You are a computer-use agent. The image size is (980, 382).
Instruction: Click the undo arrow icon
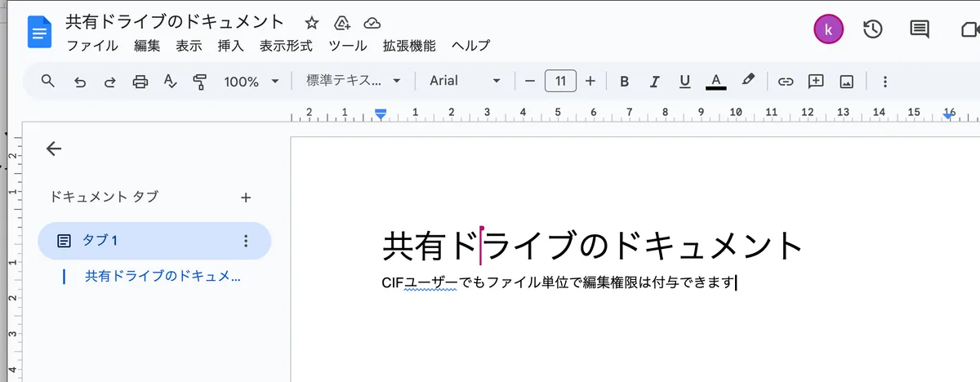(x=80, y=82)
